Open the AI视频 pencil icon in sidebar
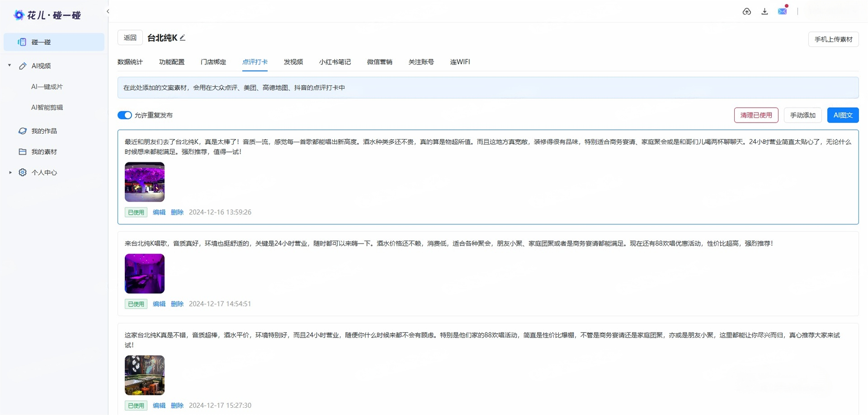 click(23, 65)
